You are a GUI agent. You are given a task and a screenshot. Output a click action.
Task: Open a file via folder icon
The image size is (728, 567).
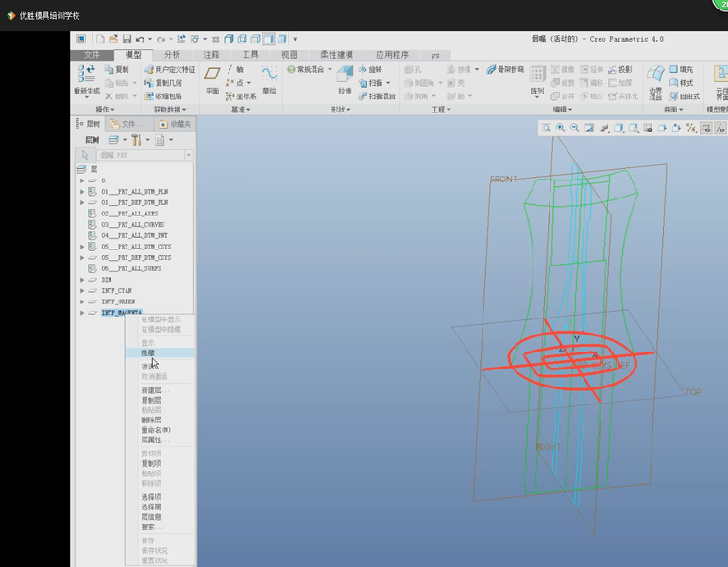[x=113, y=39]
